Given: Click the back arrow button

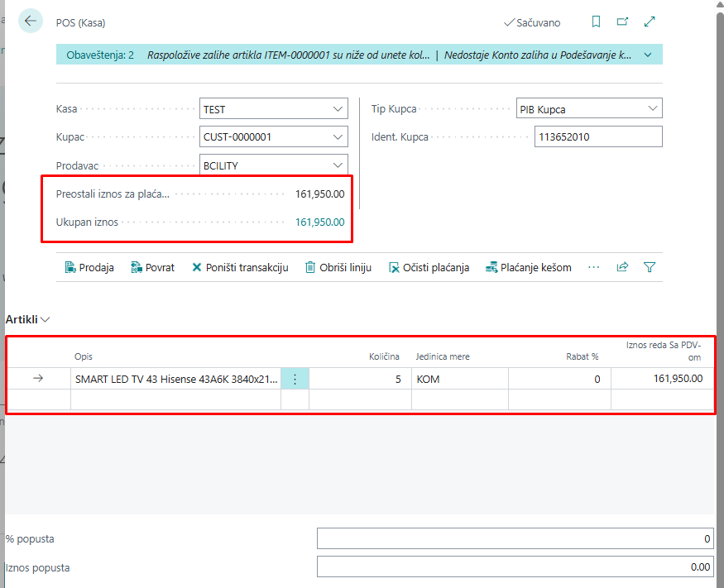Looking at the screenshot, I should (x=31, y=22).
